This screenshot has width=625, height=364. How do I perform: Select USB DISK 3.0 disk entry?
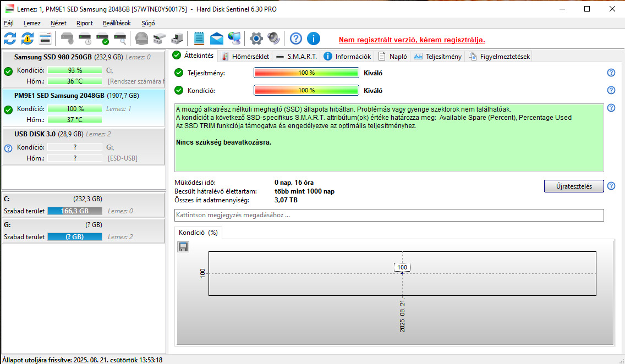click(84, 146)
